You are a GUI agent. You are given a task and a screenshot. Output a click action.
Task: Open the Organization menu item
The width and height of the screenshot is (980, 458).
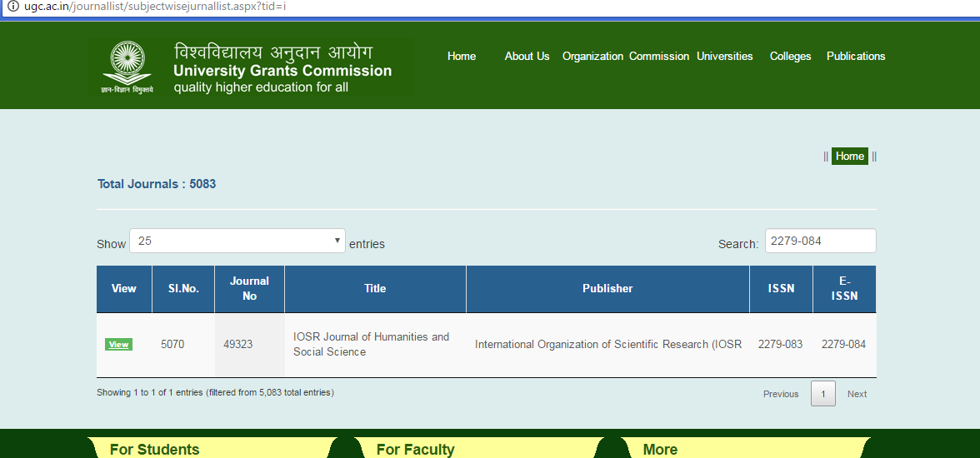pos(592,57)
